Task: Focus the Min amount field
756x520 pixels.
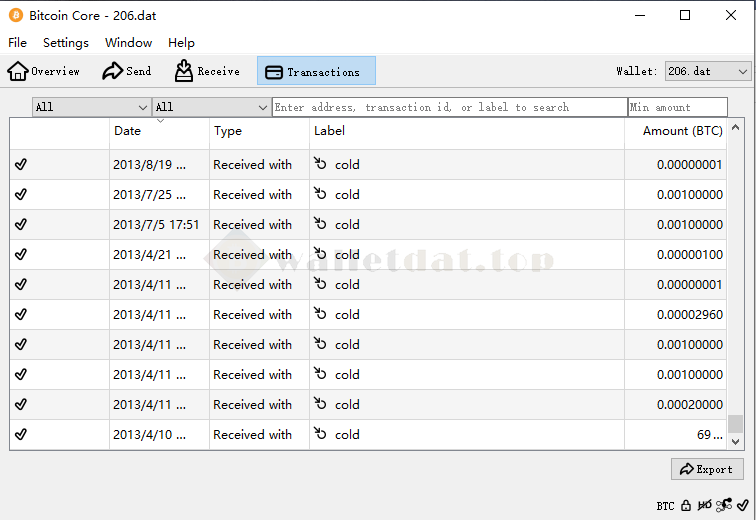Action: (677, 107)
